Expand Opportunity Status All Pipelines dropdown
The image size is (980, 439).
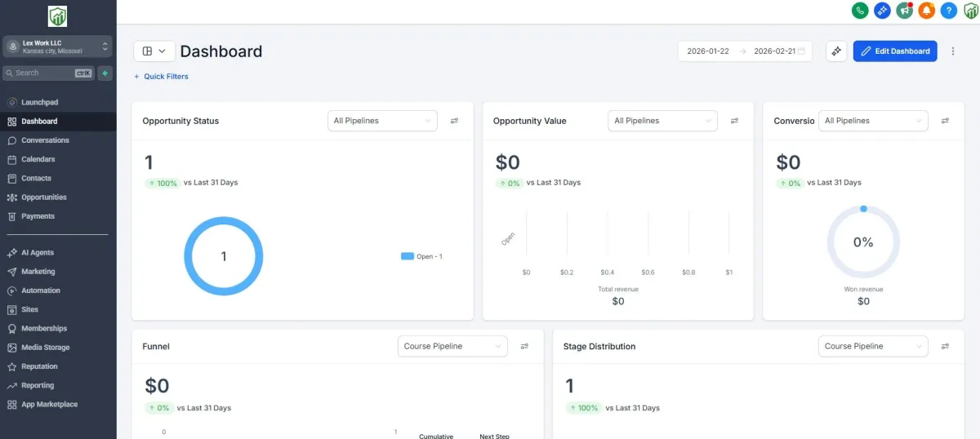(382, 121)
